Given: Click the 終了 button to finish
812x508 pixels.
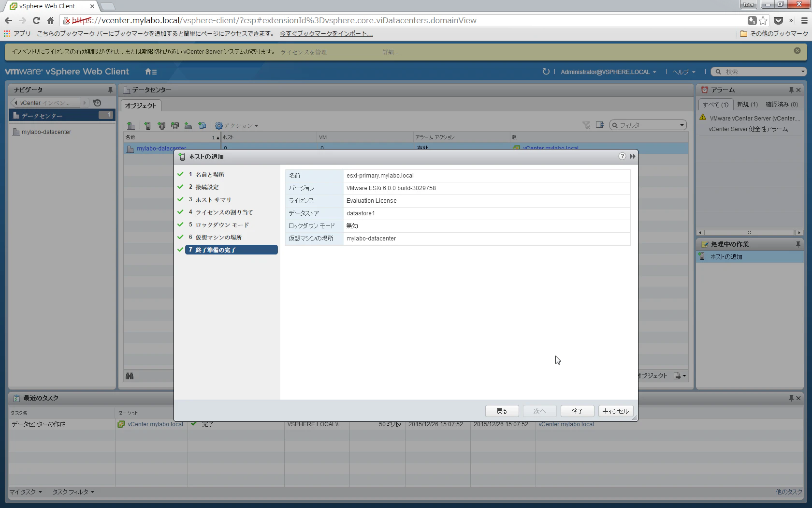Looking at the screenshot, I should [577, 411].
